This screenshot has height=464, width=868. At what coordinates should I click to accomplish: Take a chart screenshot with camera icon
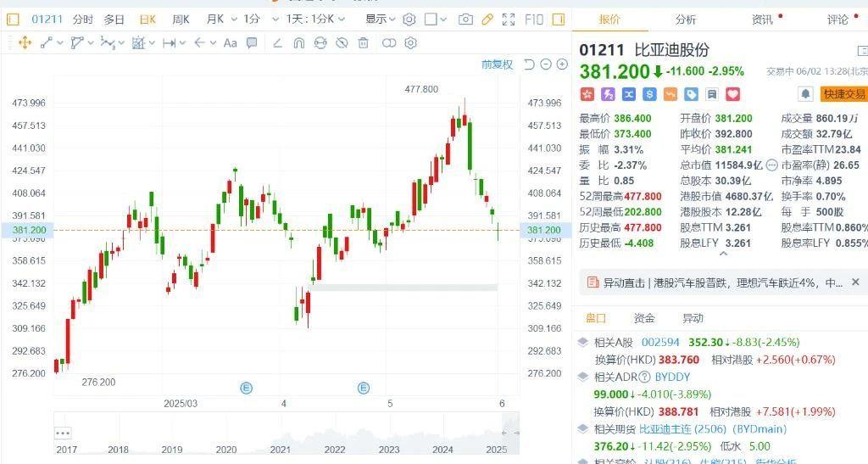pos(465,19)
